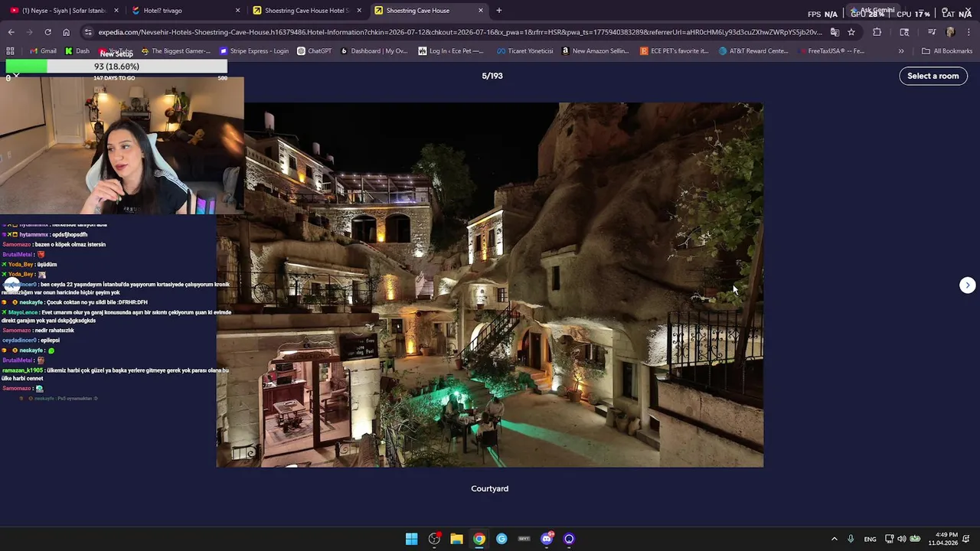Open the volume tray icon

[901, 539]
